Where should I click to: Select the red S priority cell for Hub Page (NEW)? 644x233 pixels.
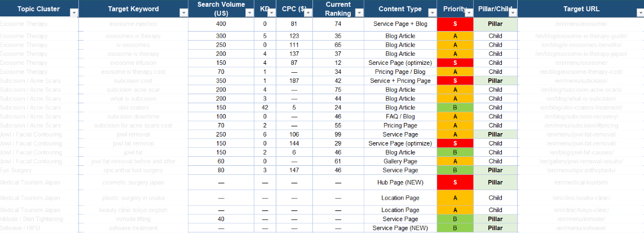(x=455, y=182)
